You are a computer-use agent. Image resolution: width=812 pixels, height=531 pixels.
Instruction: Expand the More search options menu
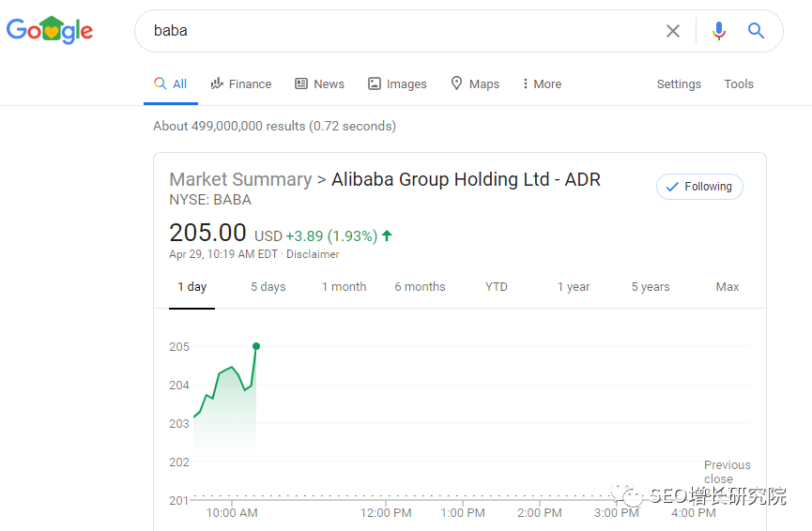point(542,84)
